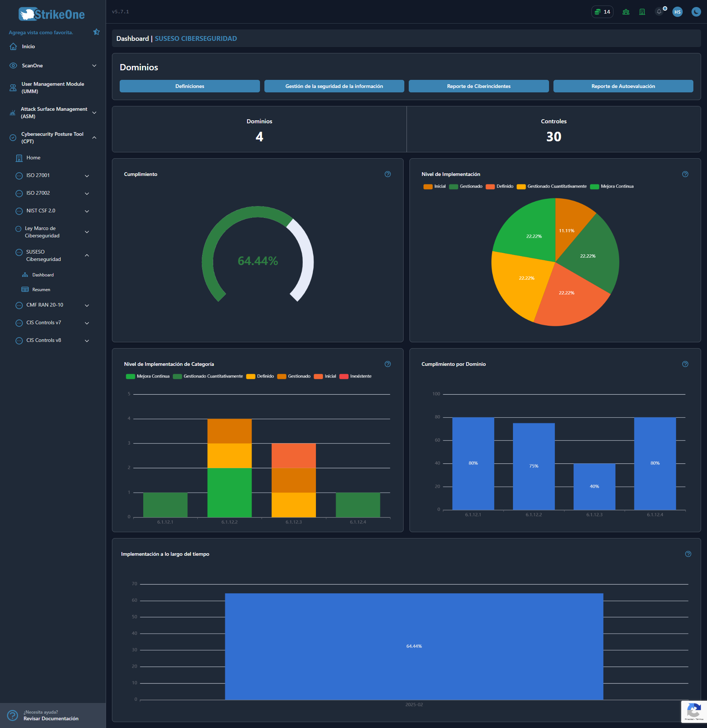Collapse the SUSESO Ciberseguridad section

87,255
